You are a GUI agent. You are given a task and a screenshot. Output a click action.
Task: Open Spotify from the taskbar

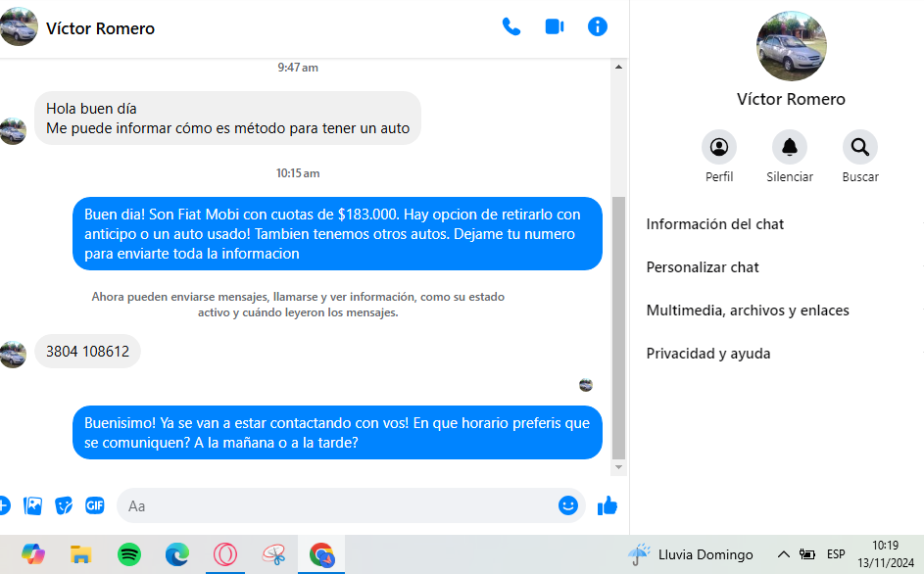pos(129,554)
